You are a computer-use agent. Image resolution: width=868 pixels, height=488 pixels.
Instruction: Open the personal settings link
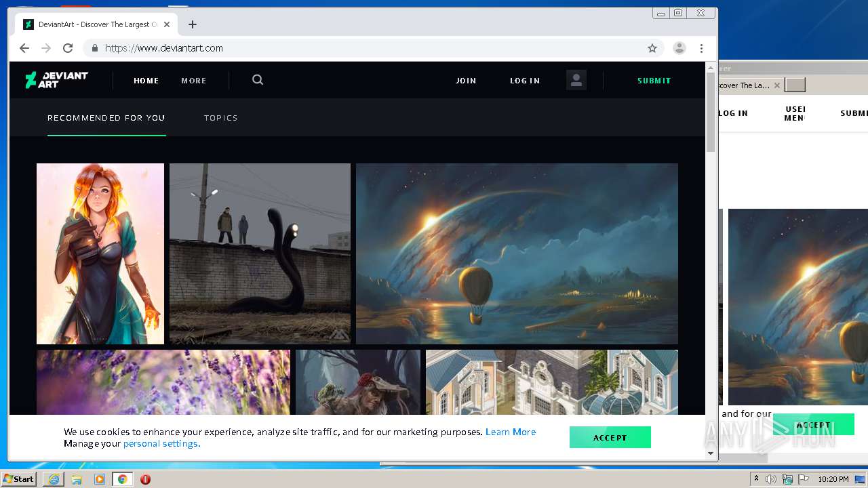click(x=161, y=444)
